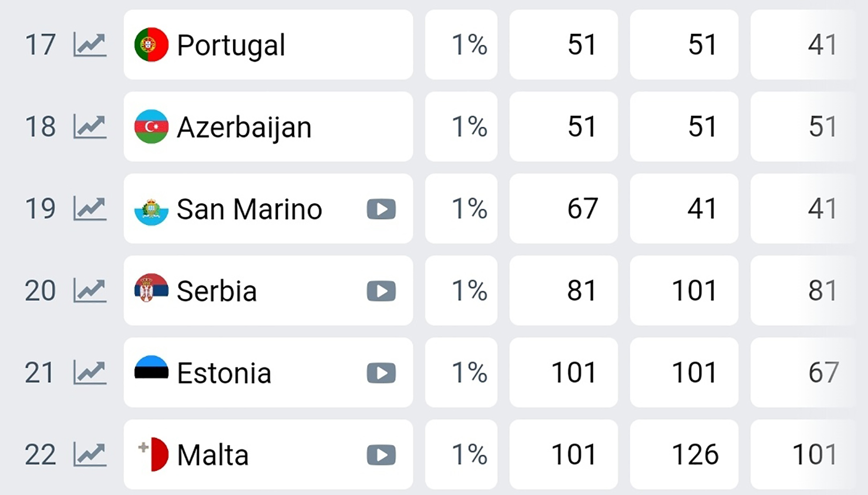The height and width of the screenshot is (495, 868).
Task: Click Malta's 126 odds cell
Action: coord(684,454)
